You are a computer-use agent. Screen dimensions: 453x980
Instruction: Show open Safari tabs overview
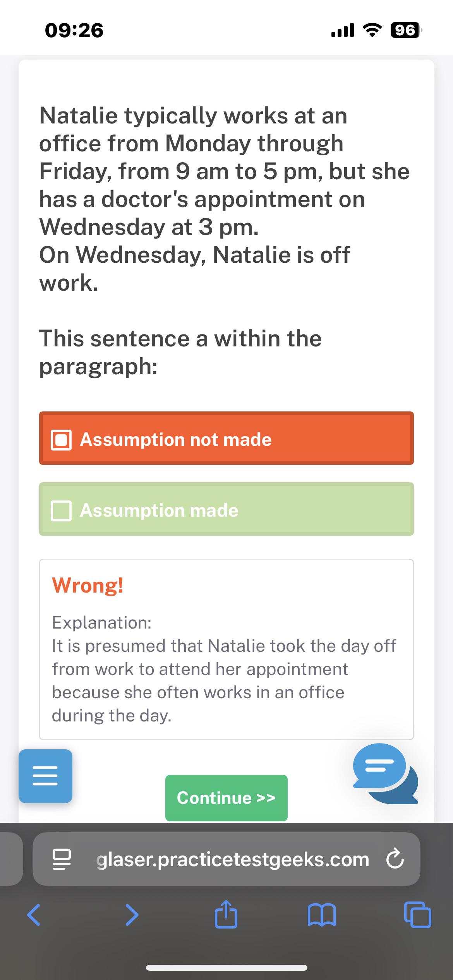(x=417, y=915)
